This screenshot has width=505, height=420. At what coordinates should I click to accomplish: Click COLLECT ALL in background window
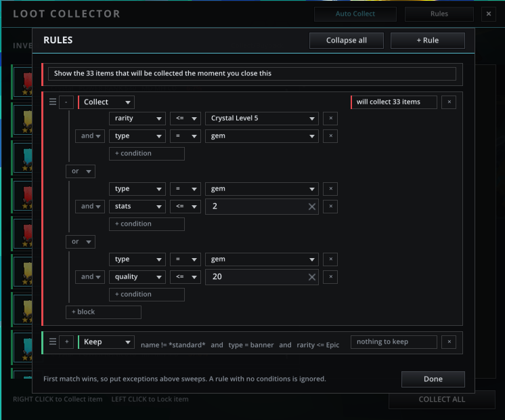tap(442, 400)
